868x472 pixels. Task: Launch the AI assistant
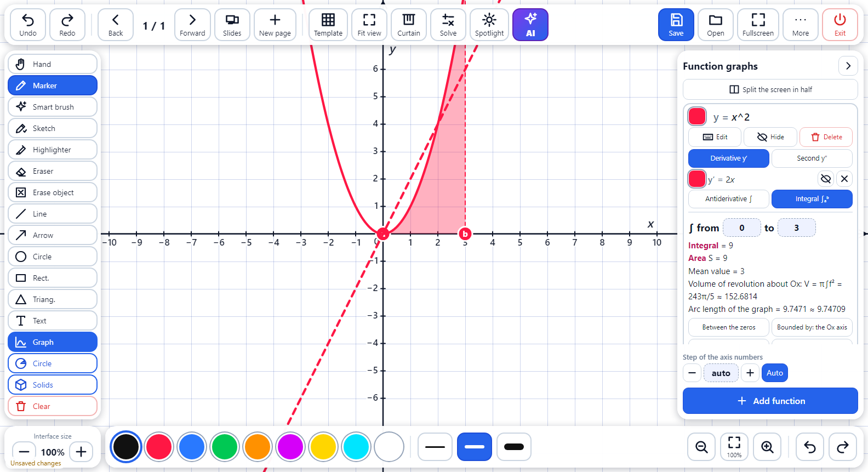click(x=530, y=25)
